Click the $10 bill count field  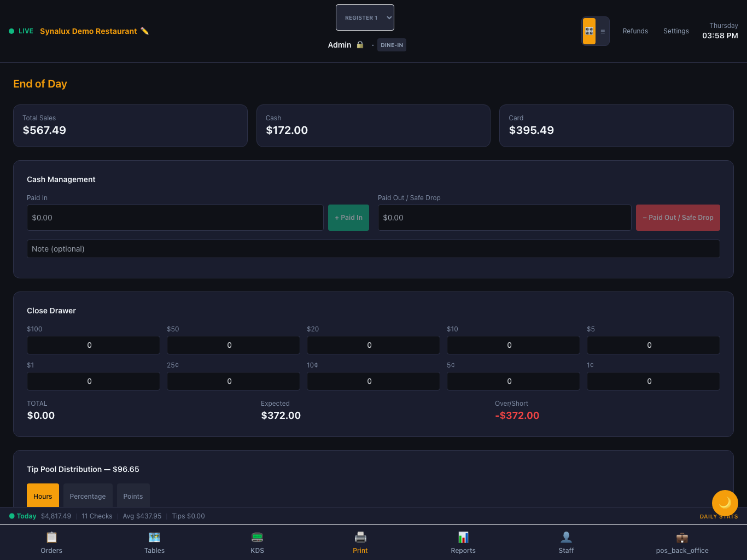(513, 345)
